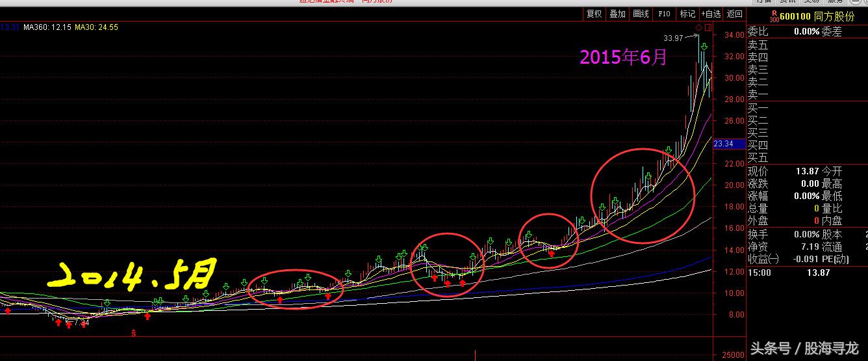Click the R300 badge icon

point(773,16)
